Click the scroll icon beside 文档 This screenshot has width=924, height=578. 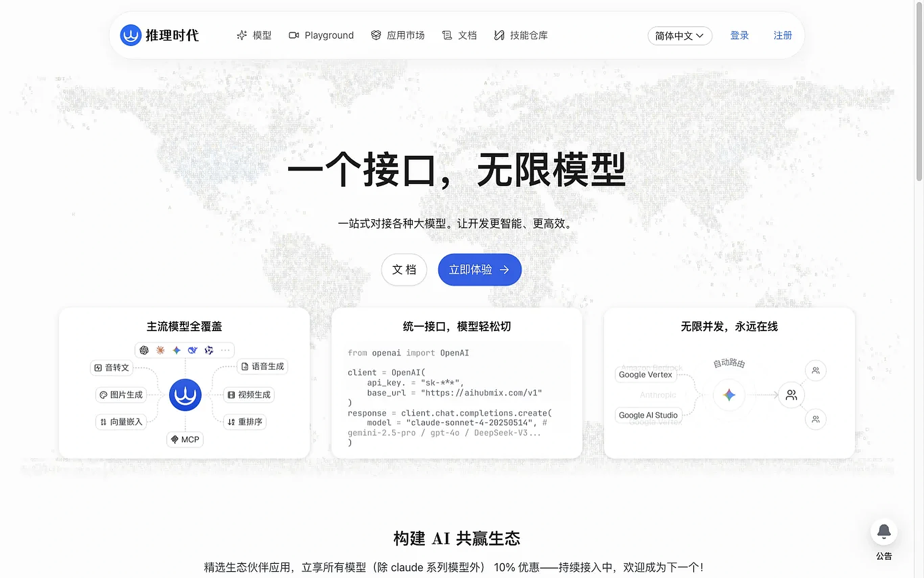click(447, 35)
